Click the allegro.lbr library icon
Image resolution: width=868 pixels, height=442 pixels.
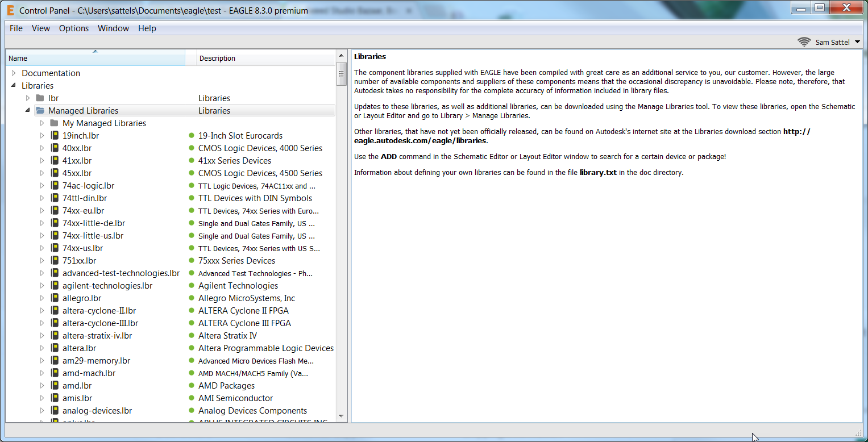pos(55,298)
